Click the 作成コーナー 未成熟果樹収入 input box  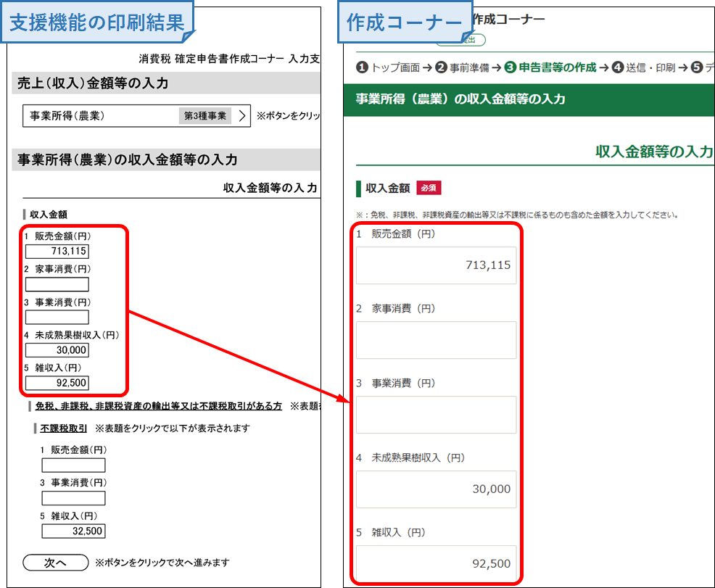point(436,489)
